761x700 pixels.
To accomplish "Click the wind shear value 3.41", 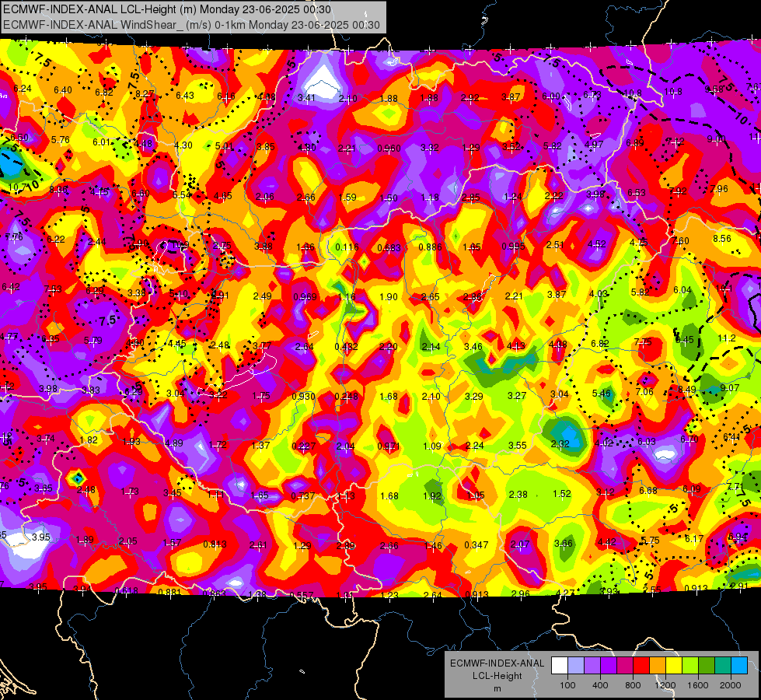I will 307,98.
